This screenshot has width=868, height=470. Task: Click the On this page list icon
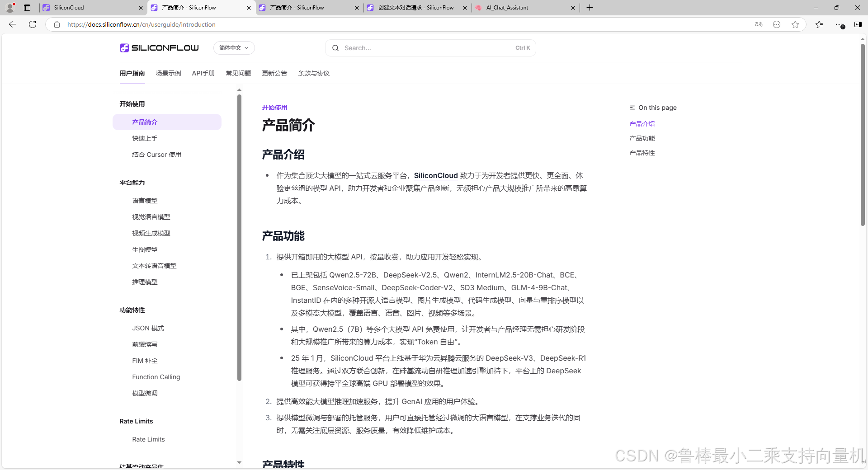[x=632, y=108]
